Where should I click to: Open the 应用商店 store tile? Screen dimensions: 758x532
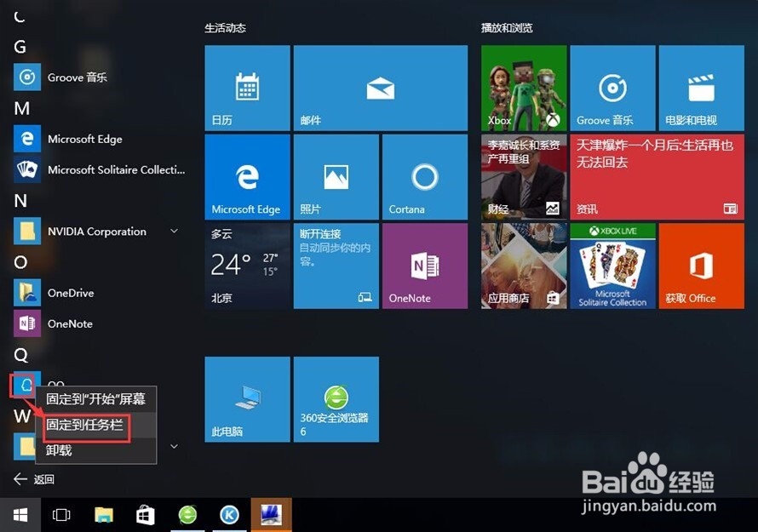pos(524,266)
